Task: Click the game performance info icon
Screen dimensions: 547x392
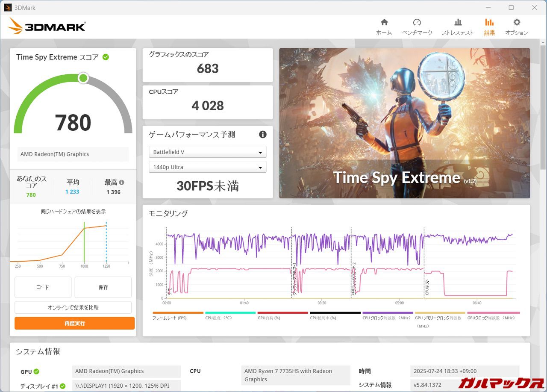Action: pos(263,134)
